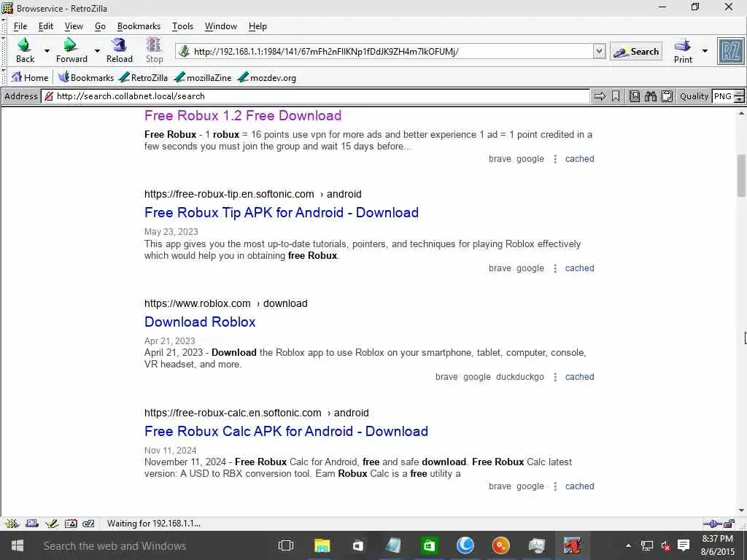This screenshot has width=747, height=560.
Task: Open more options dots for Download Roblox result
Action: click(x=555, y=377)
